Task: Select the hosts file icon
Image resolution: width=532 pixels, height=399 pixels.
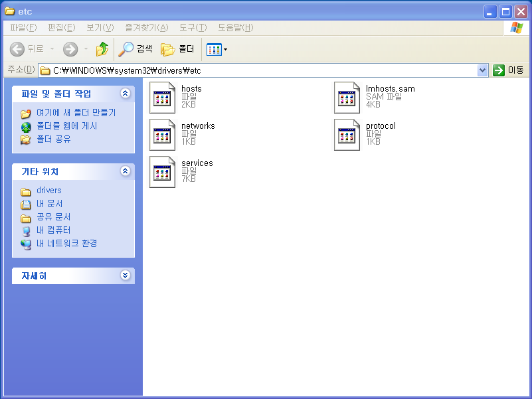Action: pos(162,98)
